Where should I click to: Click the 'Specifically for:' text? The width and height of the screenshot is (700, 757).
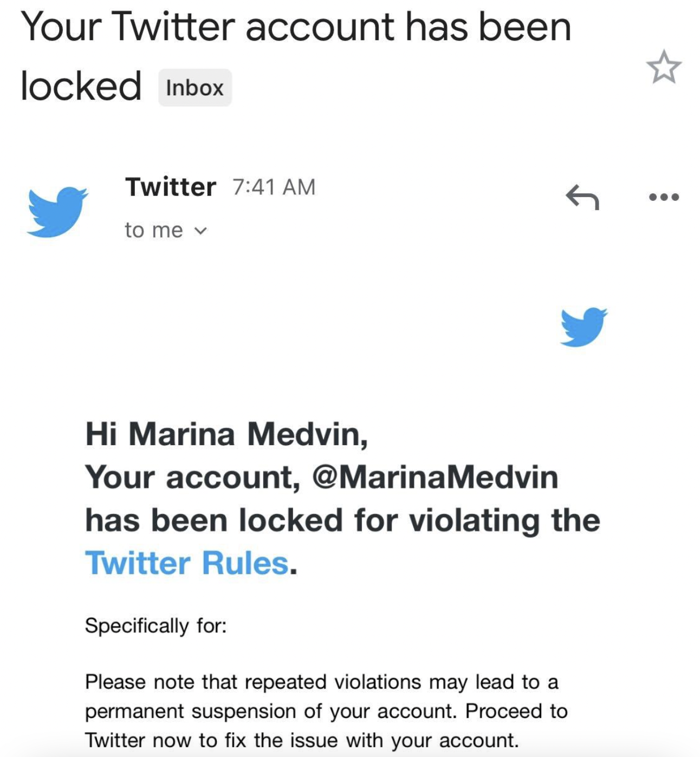(x=155, y=625)
